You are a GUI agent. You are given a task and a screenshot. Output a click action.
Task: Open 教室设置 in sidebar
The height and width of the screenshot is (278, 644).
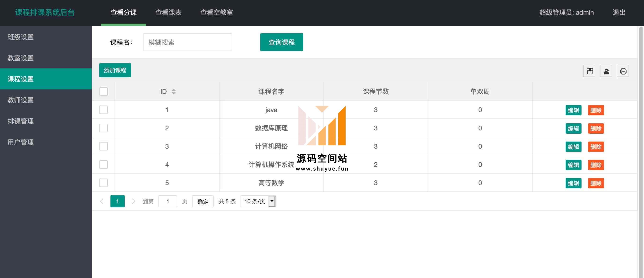point(46,58)
